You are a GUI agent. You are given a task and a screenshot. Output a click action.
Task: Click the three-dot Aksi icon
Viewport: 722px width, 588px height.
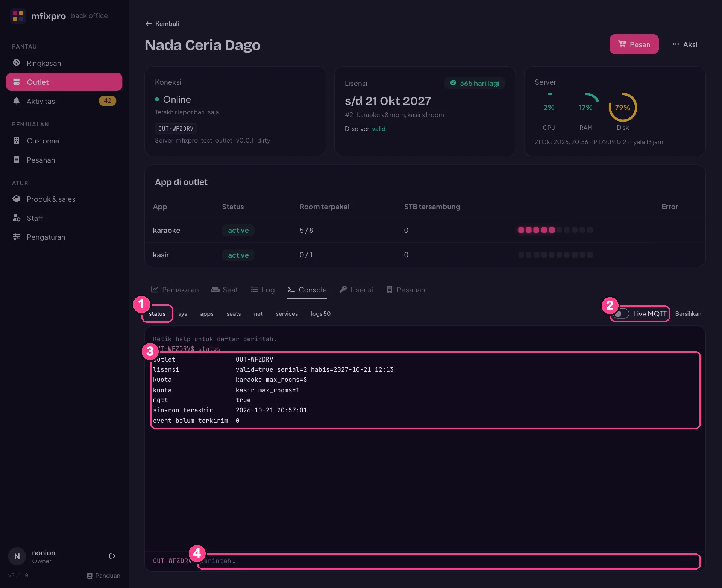(x=676, y=44)
